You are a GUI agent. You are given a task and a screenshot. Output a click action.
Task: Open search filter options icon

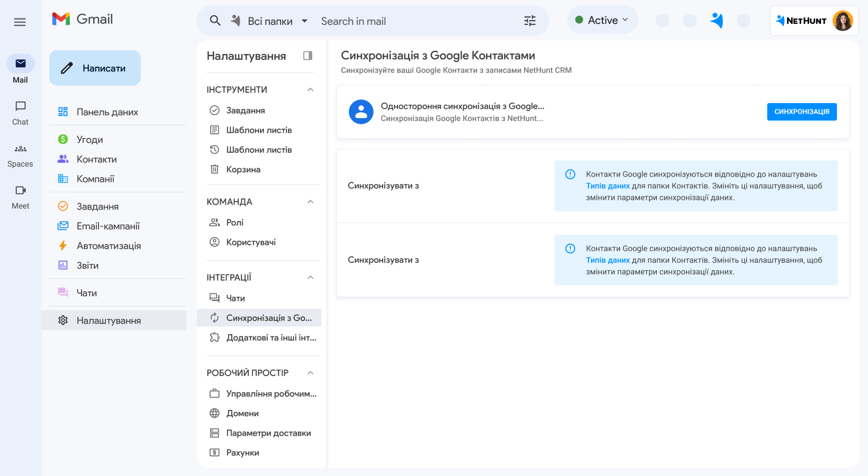(x=530, y=21)
